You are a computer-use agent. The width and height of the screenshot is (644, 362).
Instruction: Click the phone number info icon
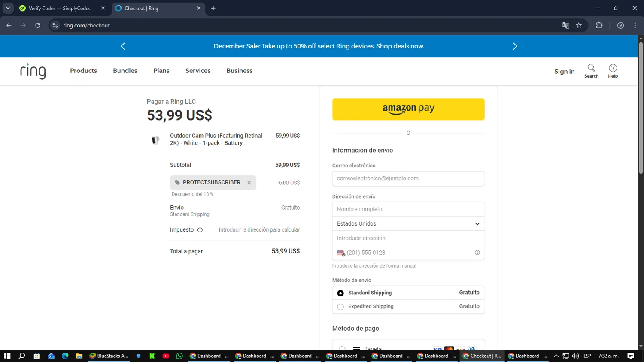point(477,253)
